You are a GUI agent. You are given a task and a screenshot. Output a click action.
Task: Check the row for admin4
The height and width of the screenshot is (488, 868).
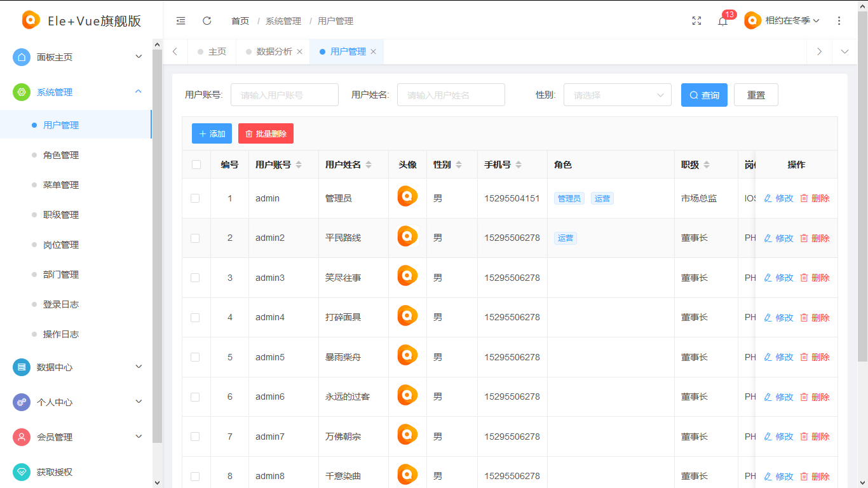pos(195,317)
